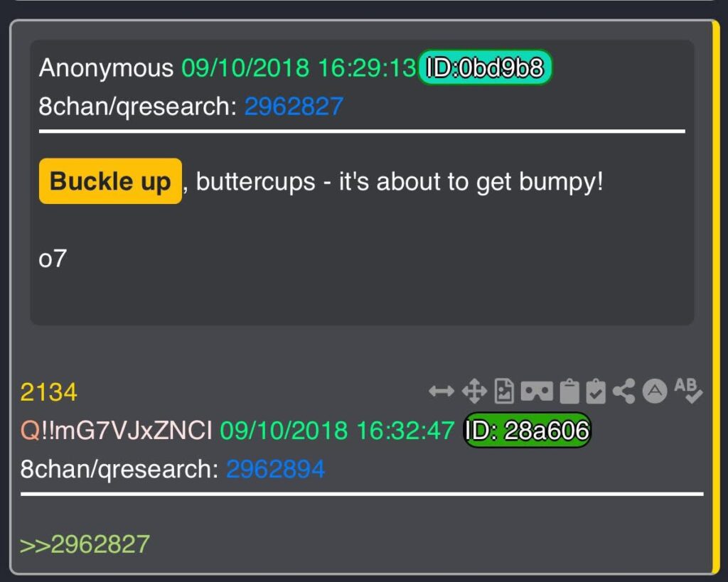Click the 09/10/2018 16:32:47 timestamp

coord(337,430)
